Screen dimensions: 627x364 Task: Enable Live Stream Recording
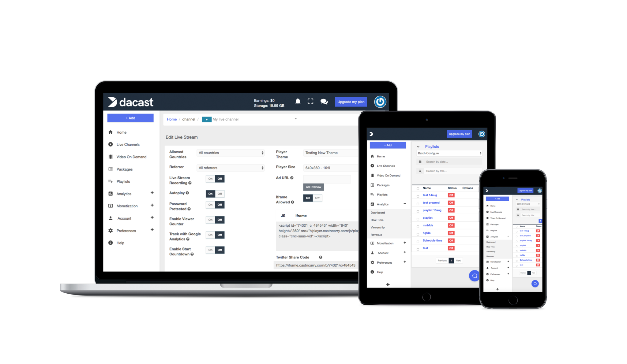(x=210, y=179)
